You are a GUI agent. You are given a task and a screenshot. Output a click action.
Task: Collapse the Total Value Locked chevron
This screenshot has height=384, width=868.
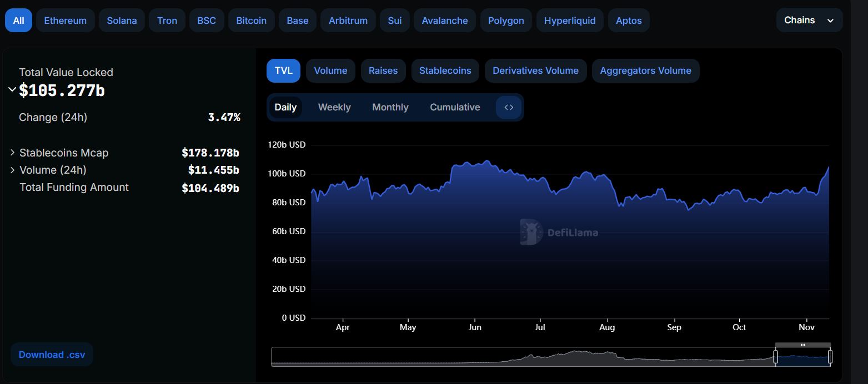coord(12,90)
